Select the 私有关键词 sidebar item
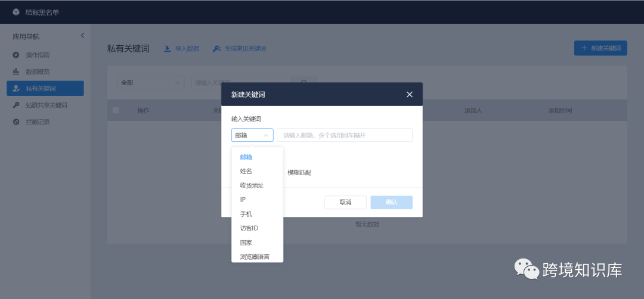This screenshot has width=644, height=299. (45, 88)
